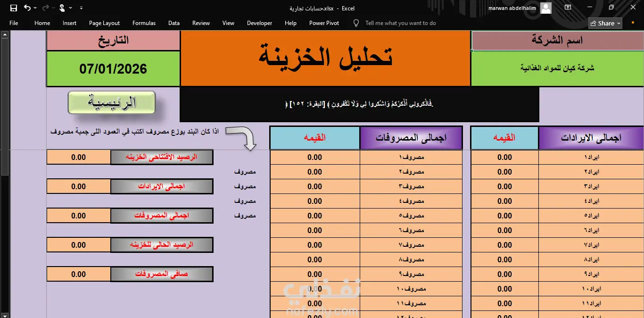The height and width of the screenshot is (318, 644).
Task: Open the user account avatar picture
Action: [x=546, y=8]
